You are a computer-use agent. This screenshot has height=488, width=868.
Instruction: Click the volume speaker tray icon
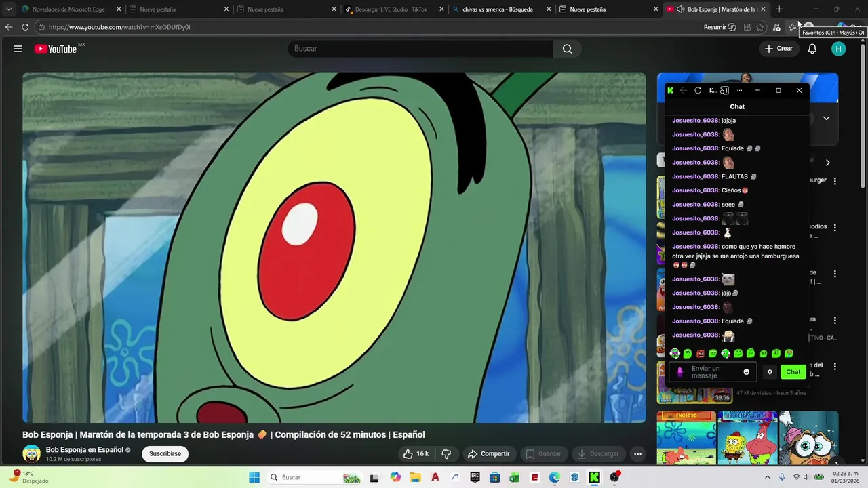coord(806,477)
